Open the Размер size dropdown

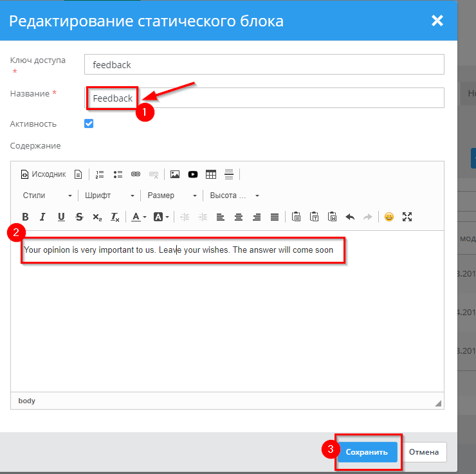point(172,196)
